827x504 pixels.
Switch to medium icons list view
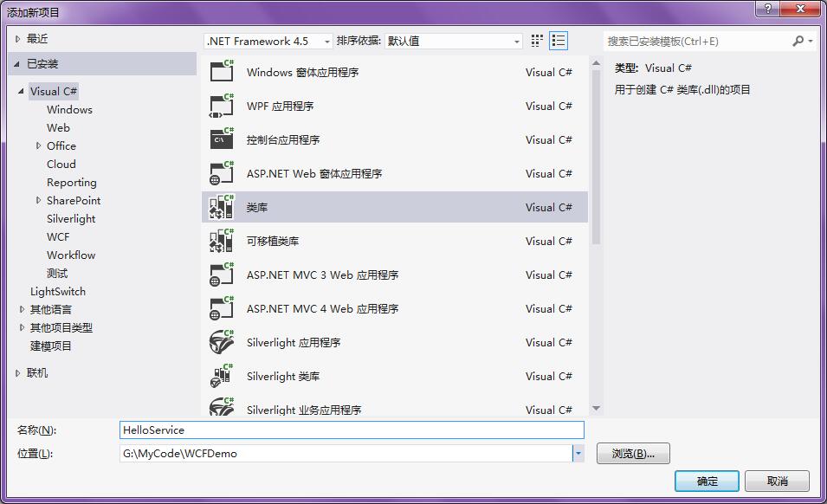pyautogui.click(x=559, y=41)
